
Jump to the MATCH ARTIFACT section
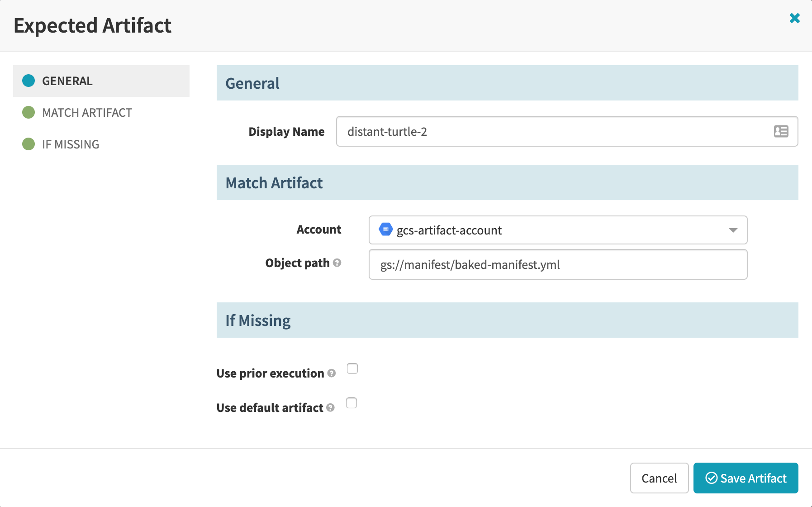87,113
